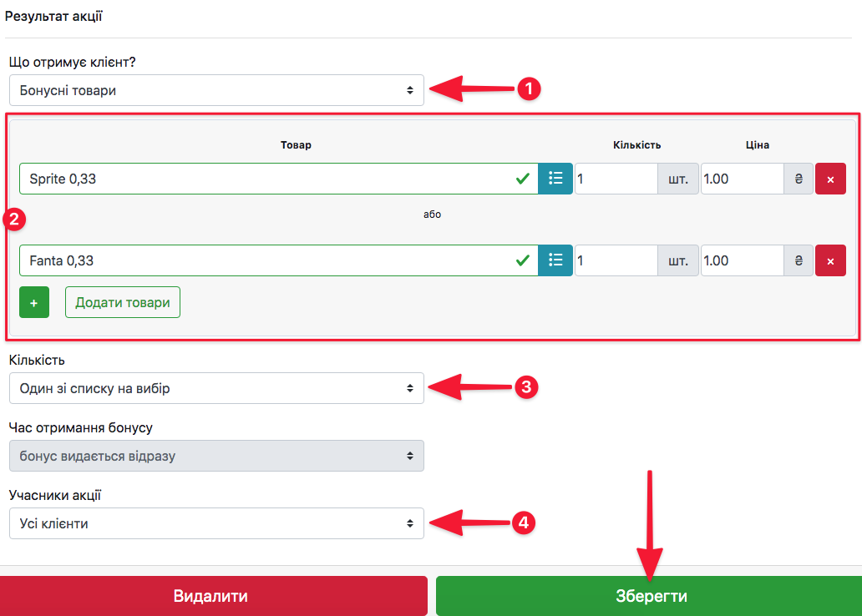Click the green plus button to add row
The height and width of the screenshot is (616, 862).
(x=34, y=302)
